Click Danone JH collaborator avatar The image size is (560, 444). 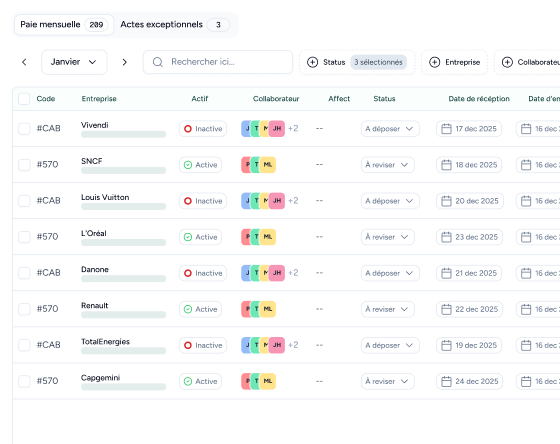277,273
